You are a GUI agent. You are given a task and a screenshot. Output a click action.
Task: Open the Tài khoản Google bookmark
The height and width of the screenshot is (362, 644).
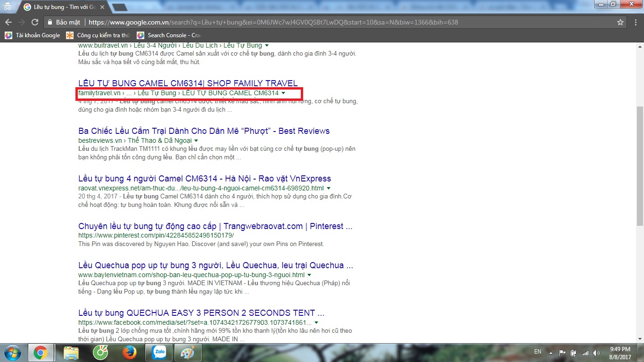point(33,35)
